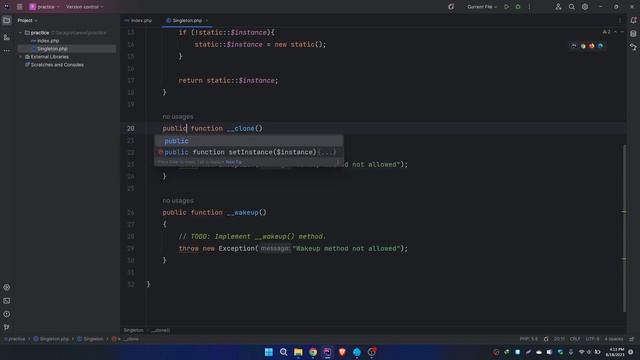
Task: Open the Services tool window icon
Action: click(7, 287)
